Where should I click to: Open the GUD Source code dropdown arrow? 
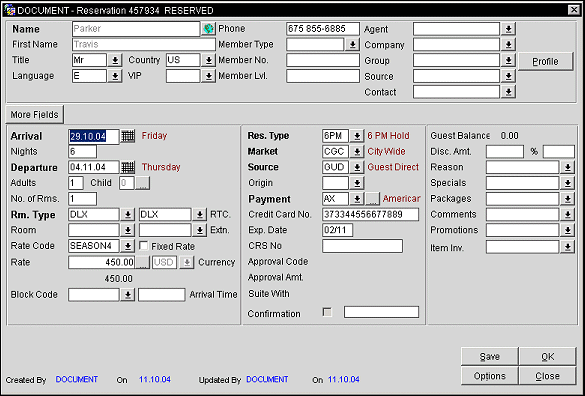tap(357, 167)
